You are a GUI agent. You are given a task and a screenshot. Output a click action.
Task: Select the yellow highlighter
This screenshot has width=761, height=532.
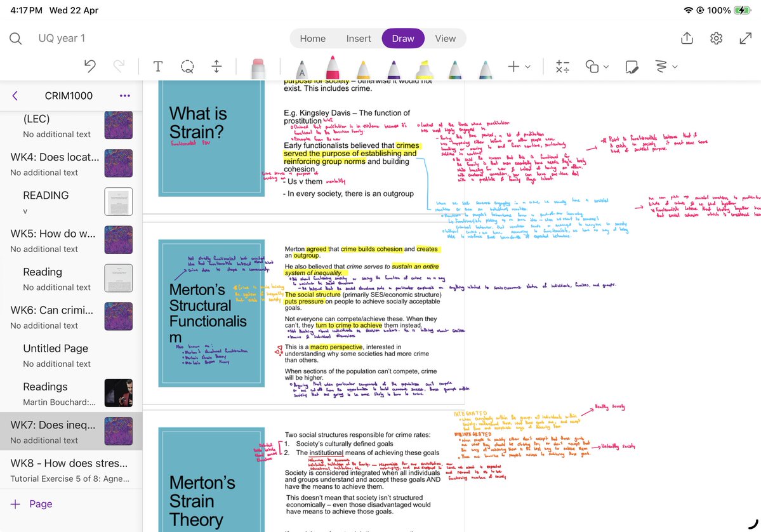(x=424, y=69)
